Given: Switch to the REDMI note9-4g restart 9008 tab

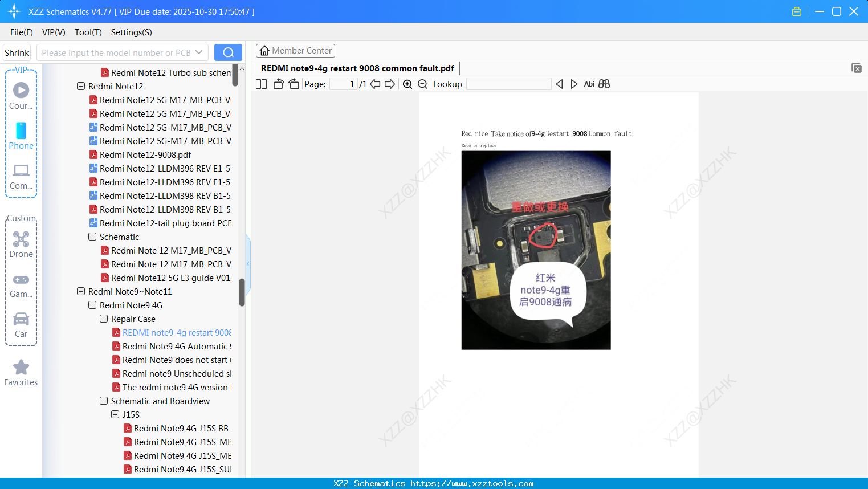Looking at the screenshot, I should 357,68.
